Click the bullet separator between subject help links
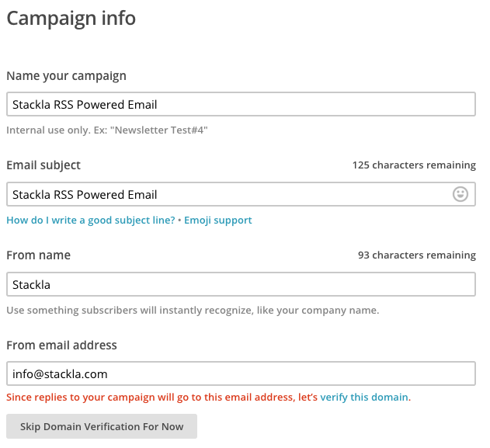The height and width of the screenshot is (448, 490). (x=179, y=221)
